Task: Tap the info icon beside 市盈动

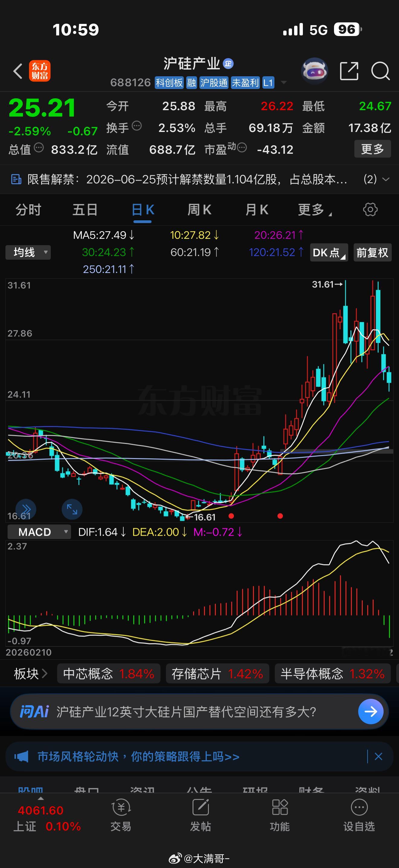Action: [242, 148]
